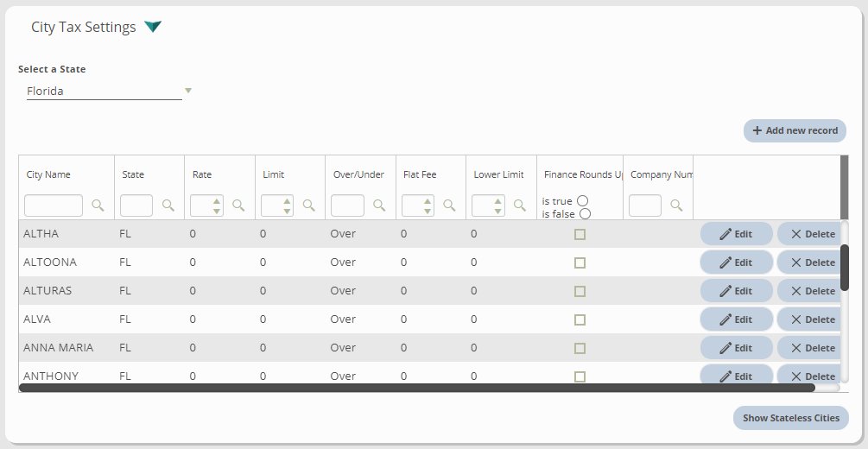Sort by Rate column header
The height and width of the screenshot is (449, 868).
202,174
